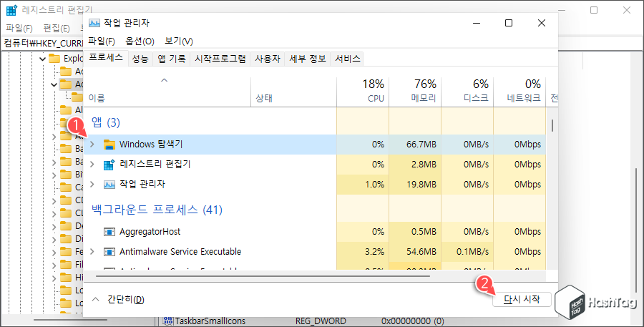Screen dimensions: 644x327
Task: Switch to the 앱 기록 tab
Action: (171, 59)
